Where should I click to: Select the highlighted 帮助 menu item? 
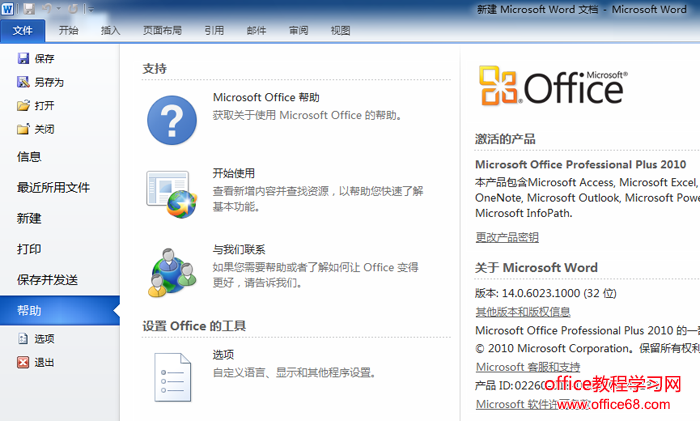pyautogui.click(x=60, y=310)
